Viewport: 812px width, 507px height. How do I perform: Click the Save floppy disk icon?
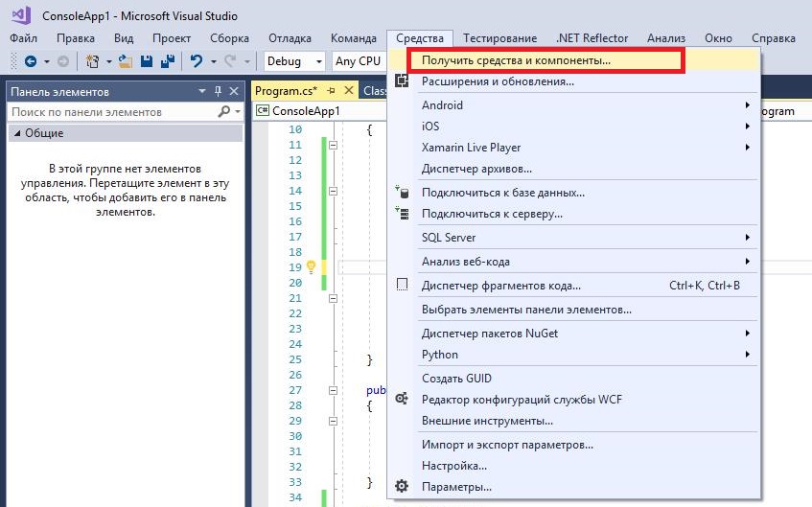pos(147,61)
